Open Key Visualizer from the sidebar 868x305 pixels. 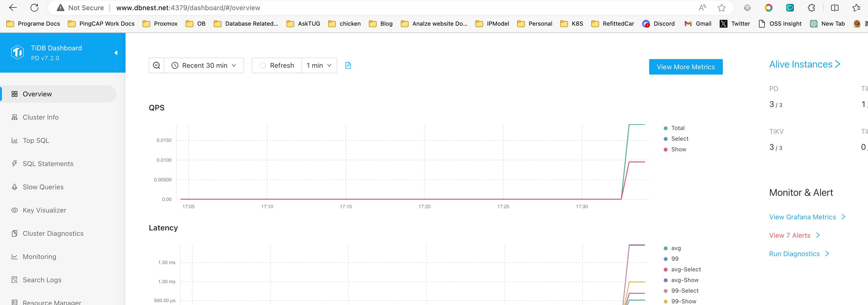44,210
